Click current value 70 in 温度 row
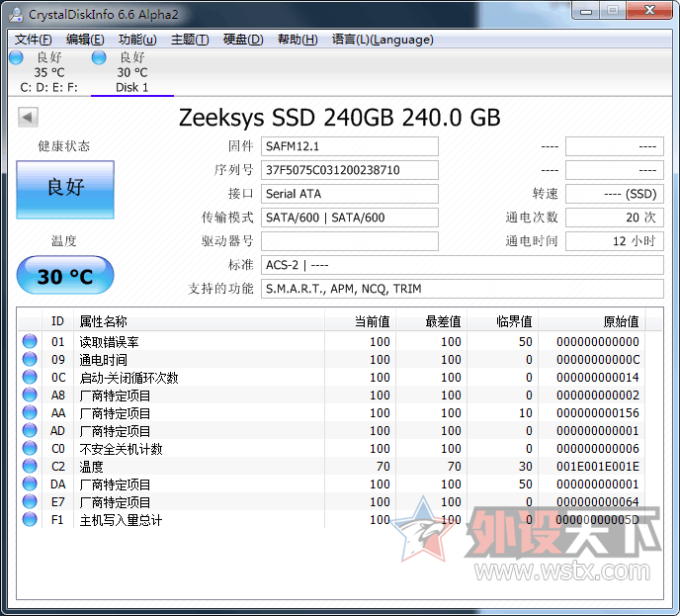The image size is (680, 616). coord(383,467)
